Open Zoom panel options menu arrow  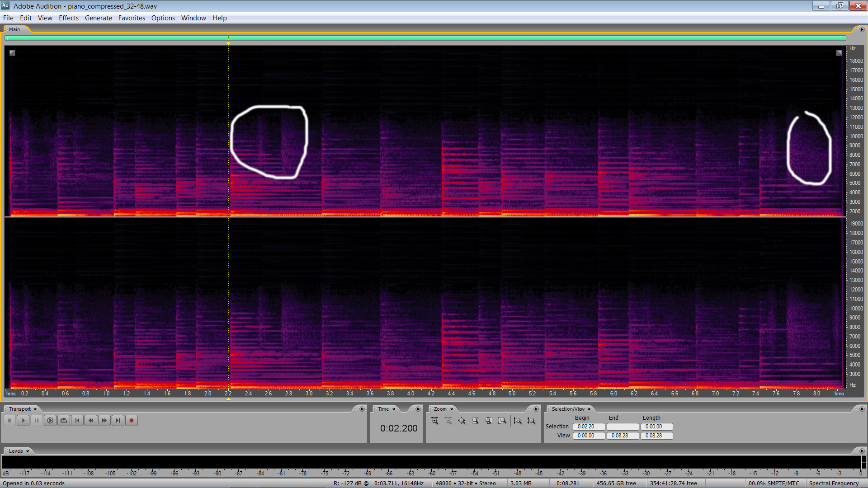[x=536, y=409]
